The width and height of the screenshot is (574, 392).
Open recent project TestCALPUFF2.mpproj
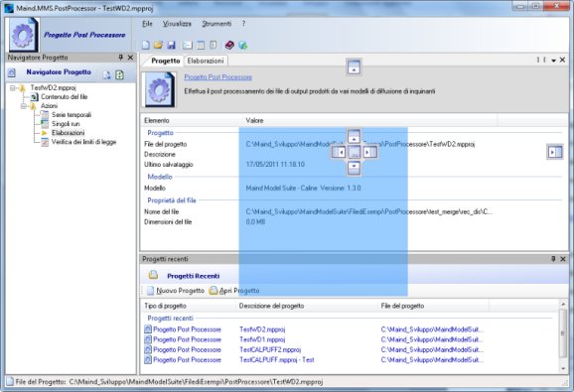(270, 349)
